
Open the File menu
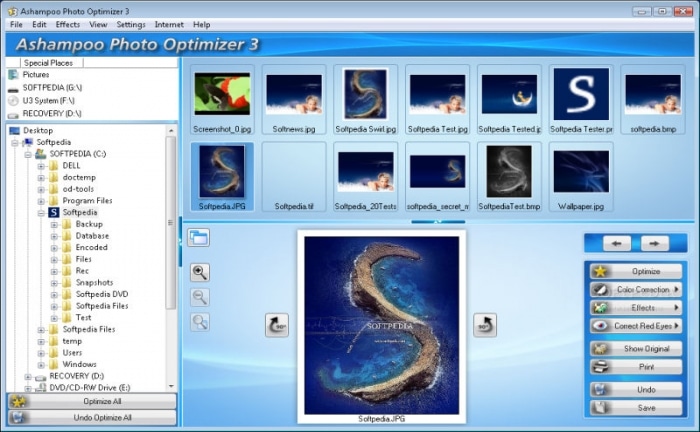pos(16,25)
